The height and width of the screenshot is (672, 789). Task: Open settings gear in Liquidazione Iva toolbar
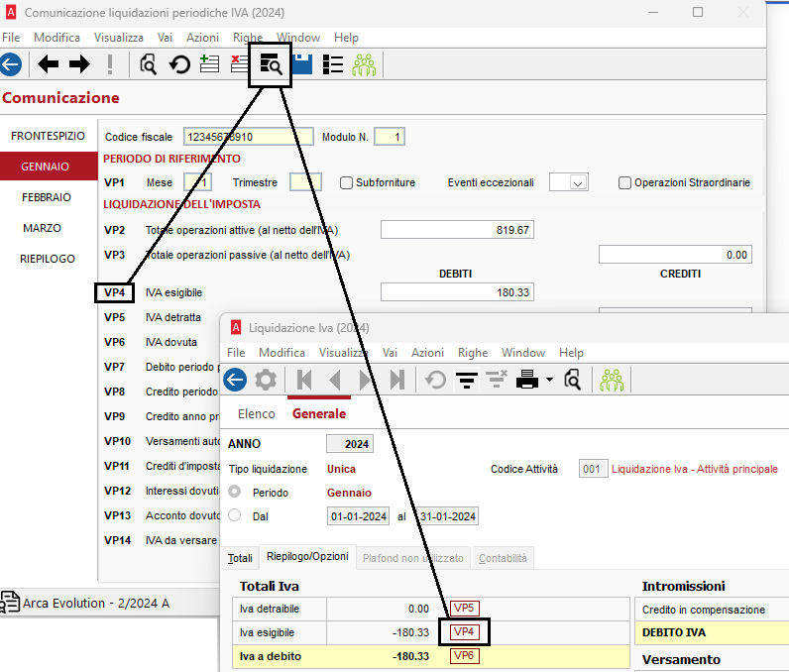[x=266, y=380]
